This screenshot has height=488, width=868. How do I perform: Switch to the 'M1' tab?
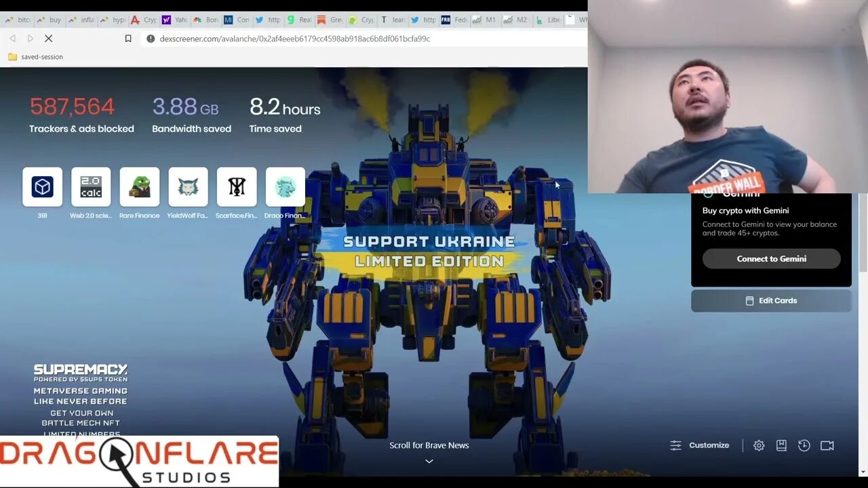click(x=486, y=20)
